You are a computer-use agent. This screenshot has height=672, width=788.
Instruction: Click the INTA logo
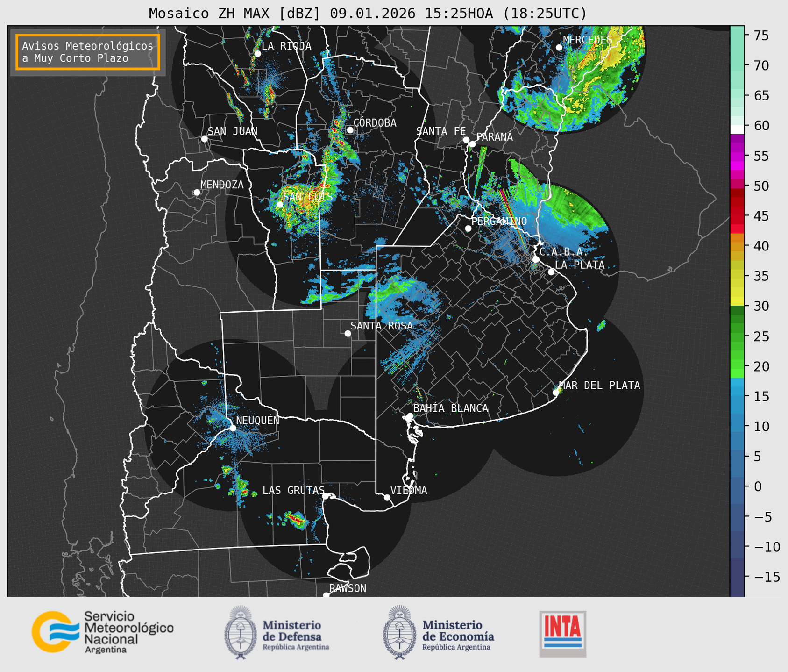562,634
